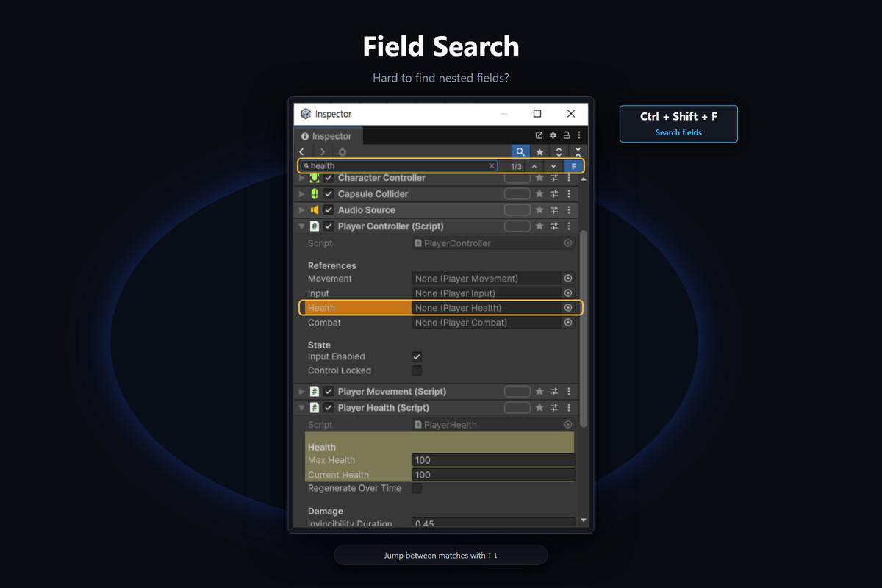This screenshot has height=588, width=882.
Task: Collapse all components with inward arrows icon
Action: click(578, 151)
